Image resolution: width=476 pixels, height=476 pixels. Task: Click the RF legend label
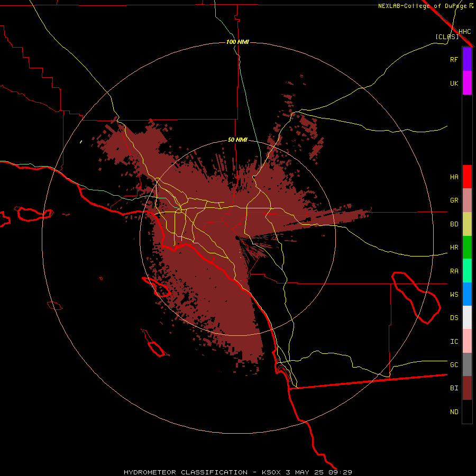pos(454,59)
